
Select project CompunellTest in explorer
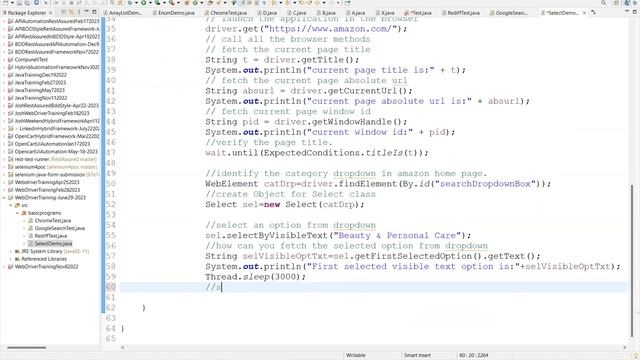click(31, 60)
